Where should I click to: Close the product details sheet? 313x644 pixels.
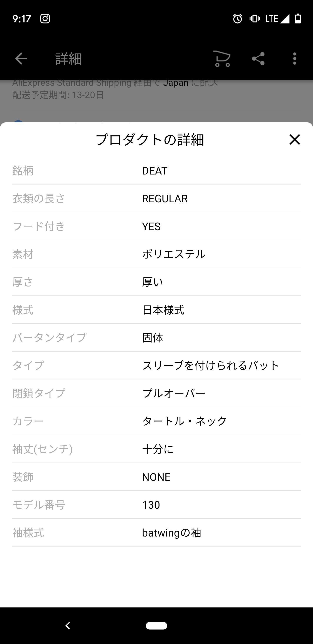[x=295, y=139]
